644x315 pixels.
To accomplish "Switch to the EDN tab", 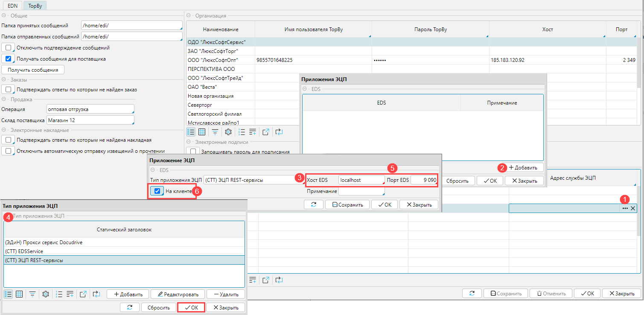I will click(x=13, y=6).
